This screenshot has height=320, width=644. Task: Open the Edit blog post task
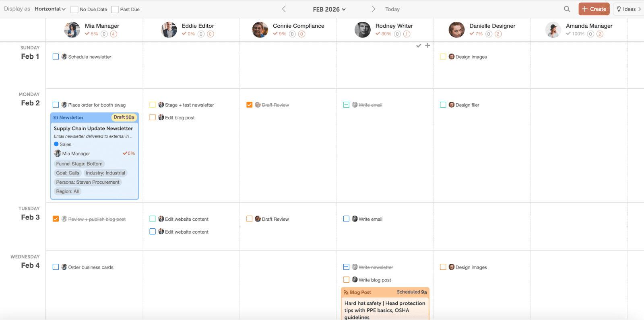click(180, 118)
